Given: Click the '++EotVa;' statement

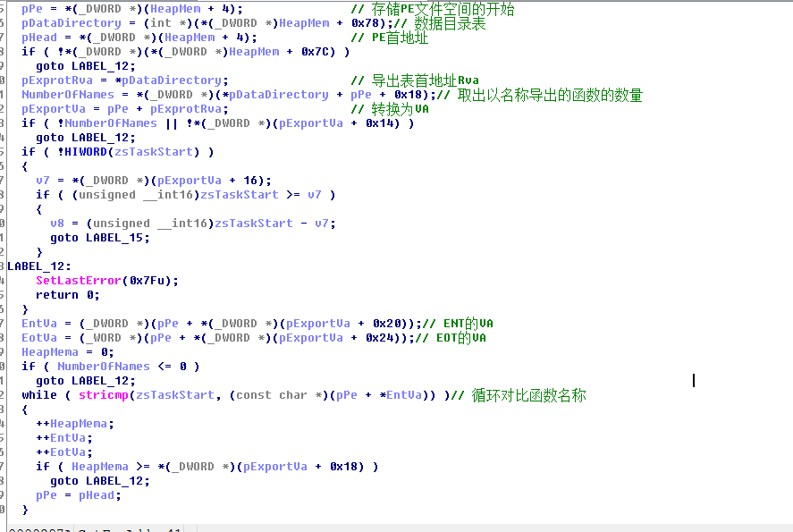Looking at the screenshot, I should tap(64, 452).
